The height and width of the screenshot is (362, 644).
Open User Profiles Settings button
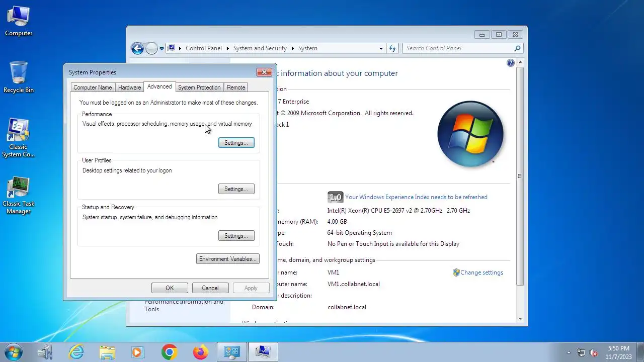[x=236, y=189]
